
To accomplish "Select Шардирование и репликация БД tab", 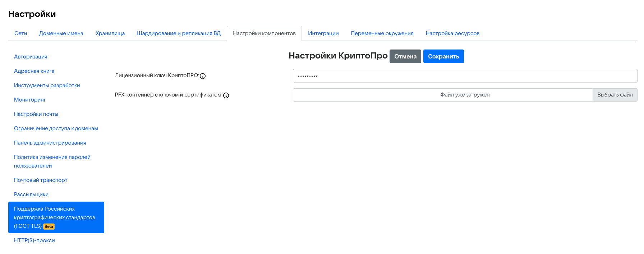I will click(179, 33).
